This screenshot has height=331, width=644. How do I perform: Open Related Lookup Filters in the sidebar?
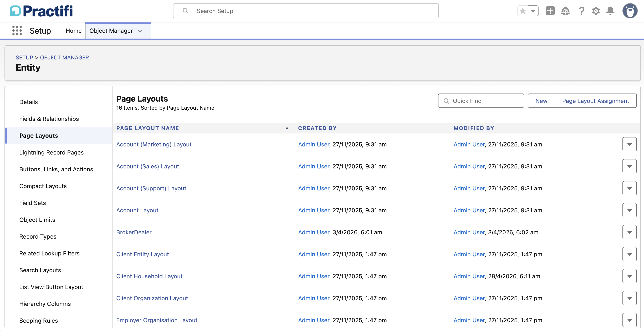[x=49, y=253]
